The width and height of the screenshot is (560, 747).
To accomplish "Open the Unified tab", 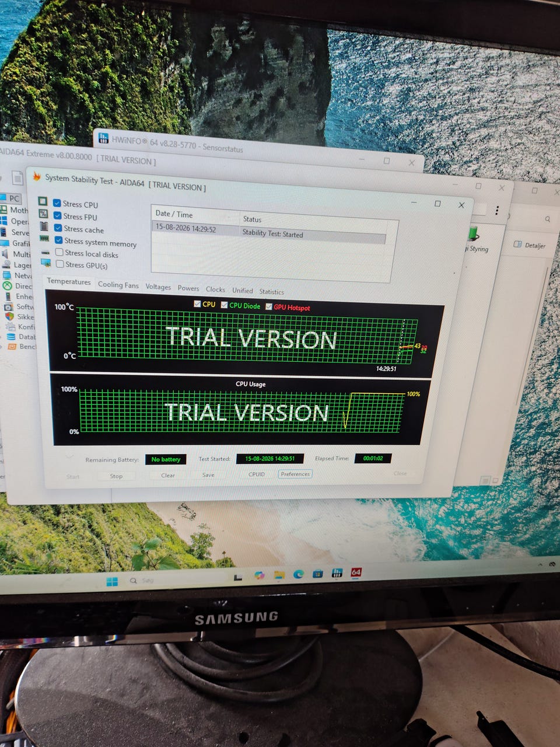I will click(243, 291).
